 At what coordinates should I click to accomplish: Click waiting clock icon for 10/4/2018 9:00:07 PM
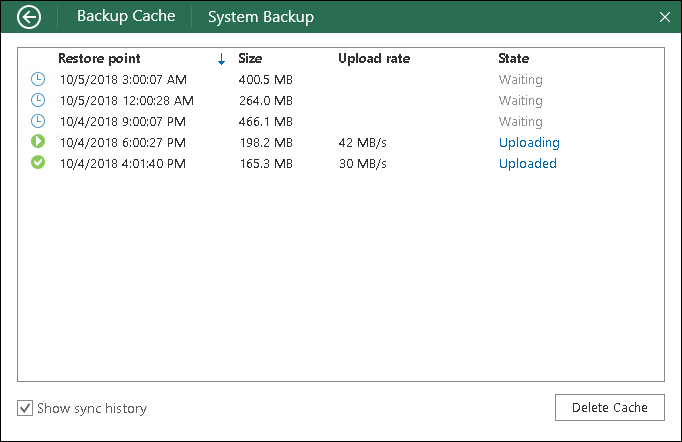(x=38, y=121)
